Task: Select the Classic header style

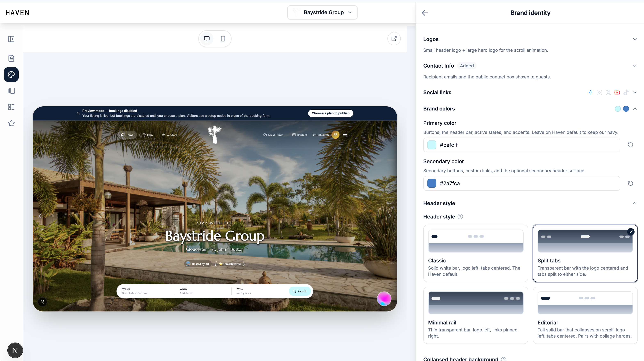Action: click(x=475, y=253)
